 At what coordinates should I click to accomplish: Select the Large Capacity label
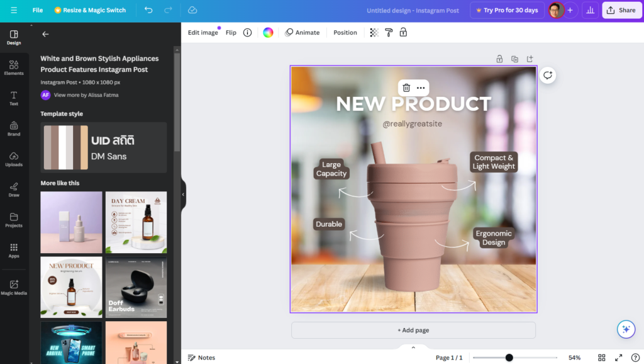tap(331, 169)
